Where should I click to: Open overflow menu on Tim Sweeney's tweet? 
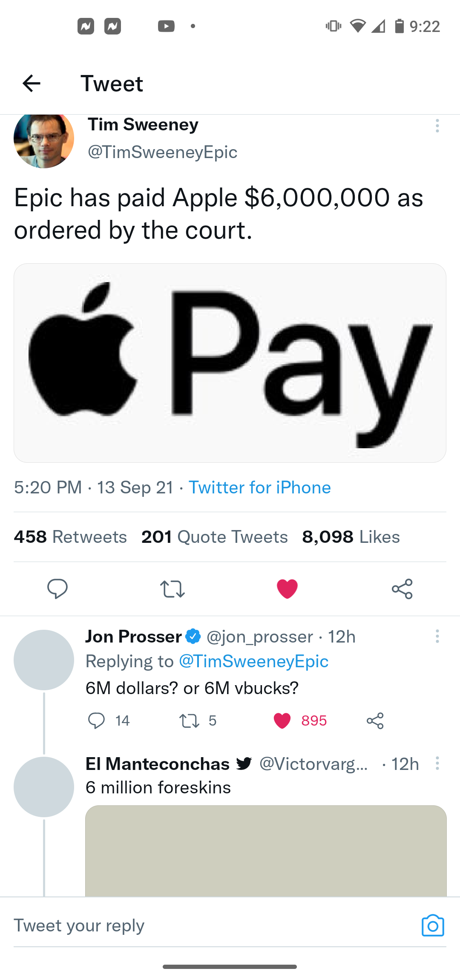pyautogui.click(x=437, y=126)
